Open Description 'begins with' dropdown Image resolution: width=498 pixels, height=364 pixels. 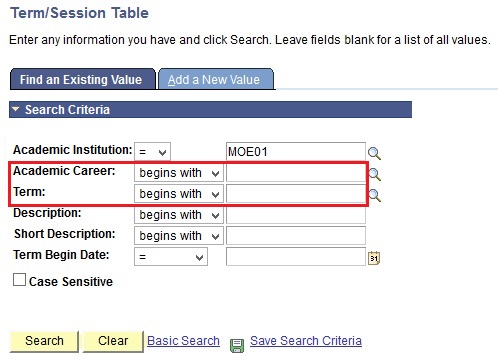coord(179,215)
